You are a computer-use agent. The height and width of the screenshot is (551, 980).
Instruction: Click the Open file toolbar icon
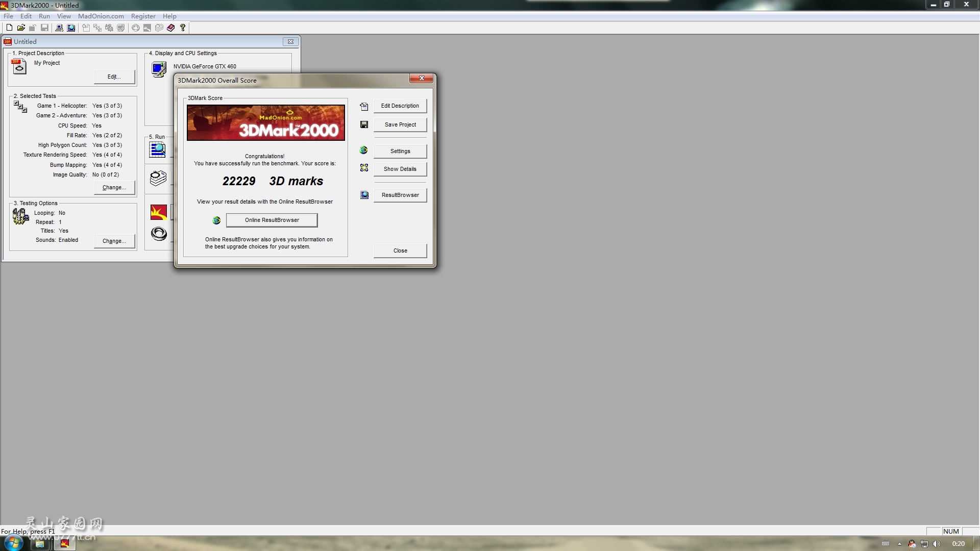click(20, 28)
